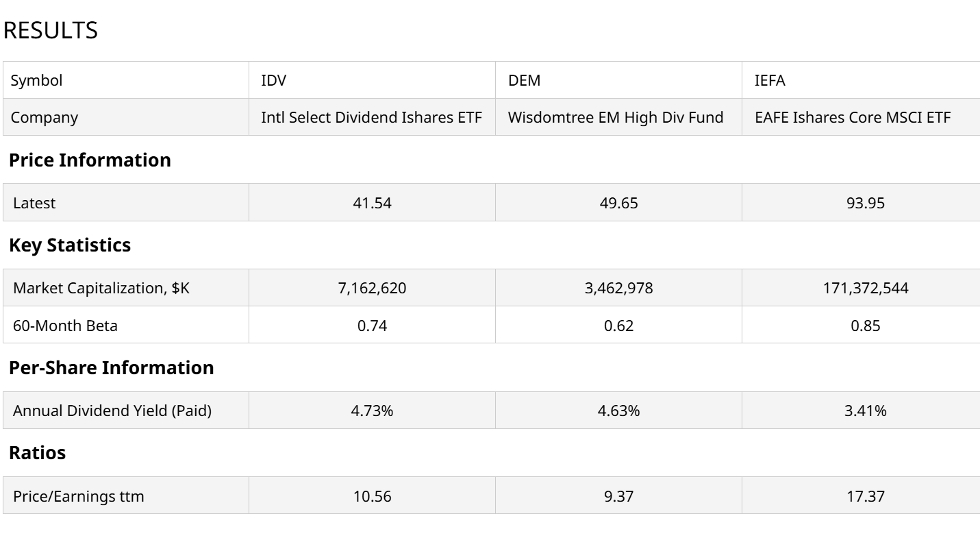Click the Per-Share Information section header
The height and width of the screenshot is (538, 980).
(x=111, y=367)
